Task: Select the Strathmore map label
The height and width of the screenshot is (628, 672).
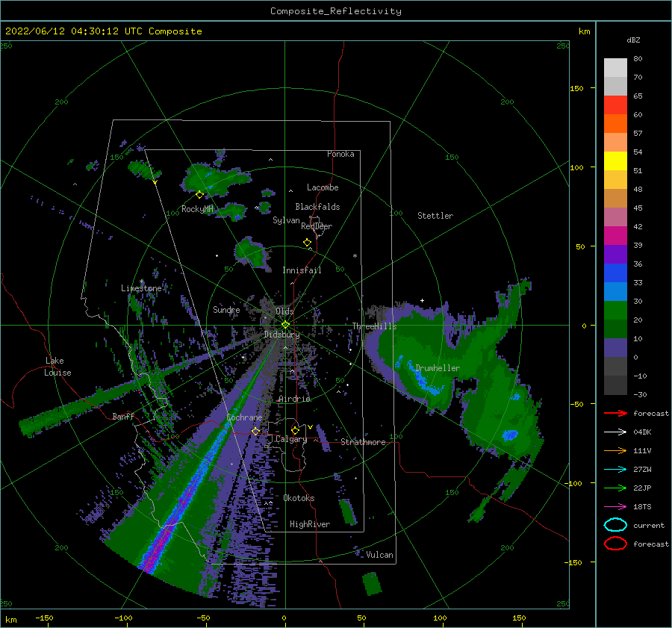Action: pyautogui.click(x=364, y=442)
